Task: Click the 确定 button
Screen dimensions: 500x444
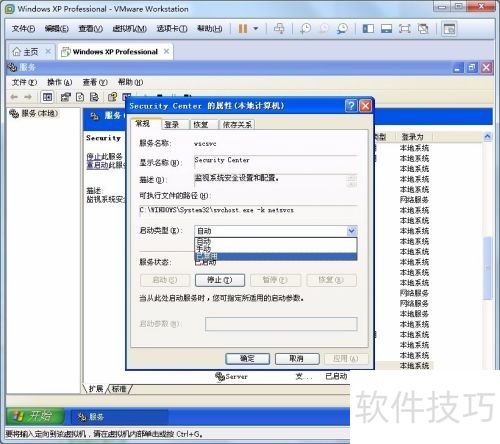Action: [x=247, y=359]
